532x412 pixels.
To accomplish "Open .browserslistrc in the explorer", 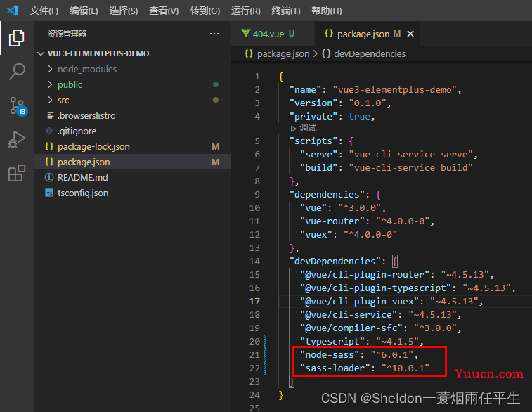I will (x=132, y=115).
